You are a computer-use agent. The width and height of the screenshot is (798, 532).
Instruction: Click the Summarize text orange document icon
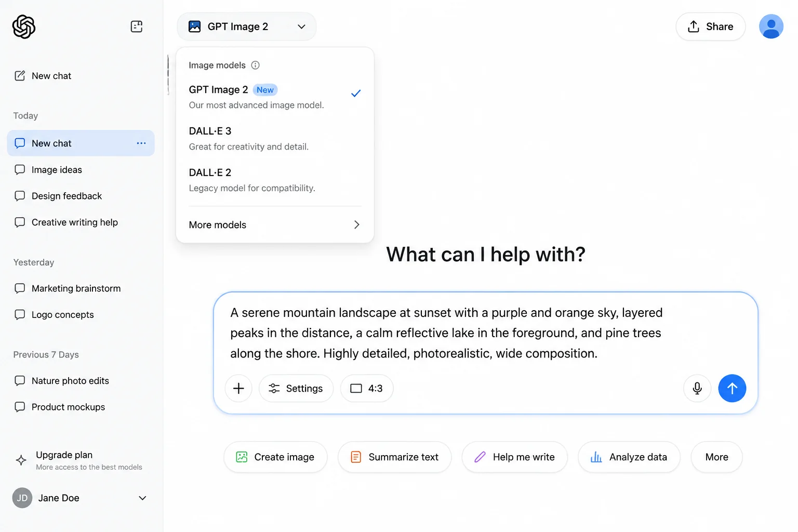(356, 457)
